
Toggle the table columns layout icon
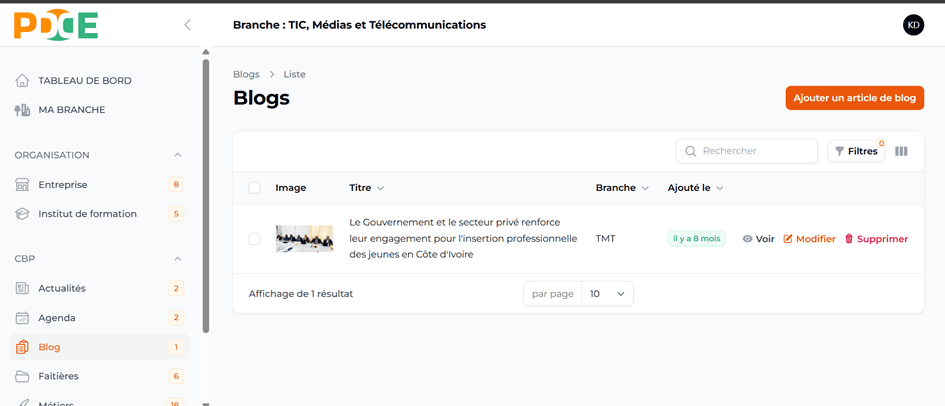tap(901, 151)
